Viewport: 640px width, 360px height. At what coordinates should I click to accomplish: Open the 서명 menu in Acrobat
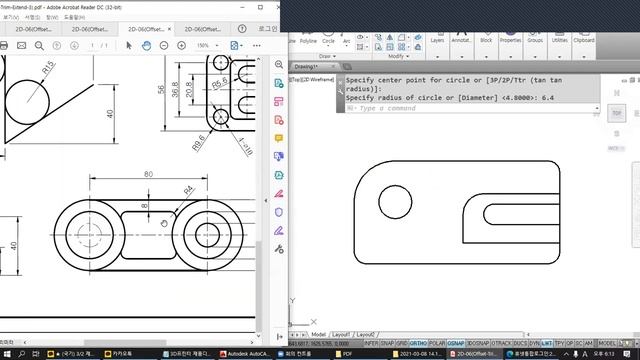tap(32, 17)
